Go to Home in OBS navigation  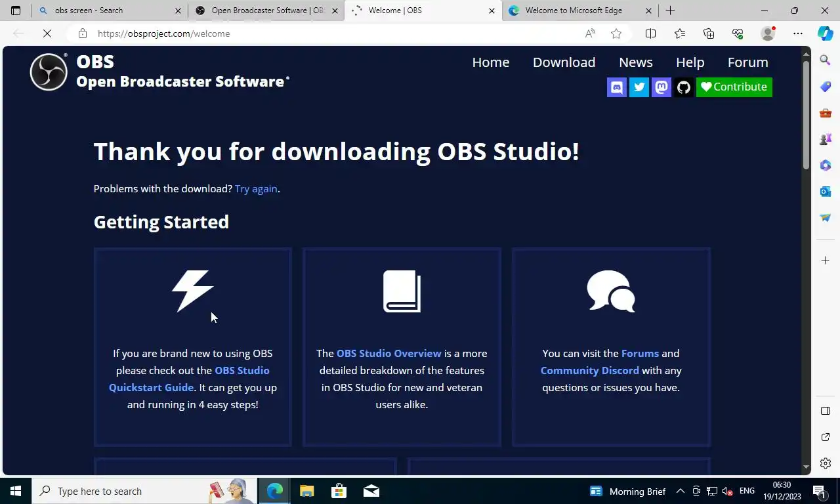491,62
